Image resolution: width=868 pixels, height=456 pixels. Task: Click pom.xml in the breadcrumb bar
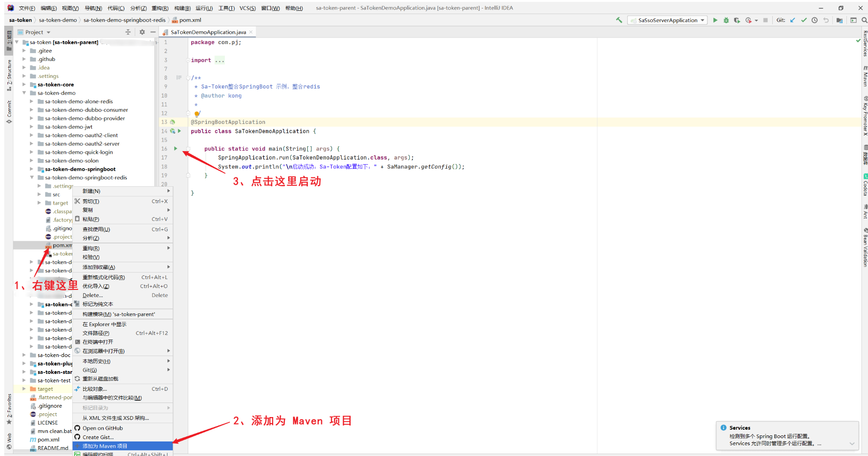pyautogui.click(x=186, y=20)
